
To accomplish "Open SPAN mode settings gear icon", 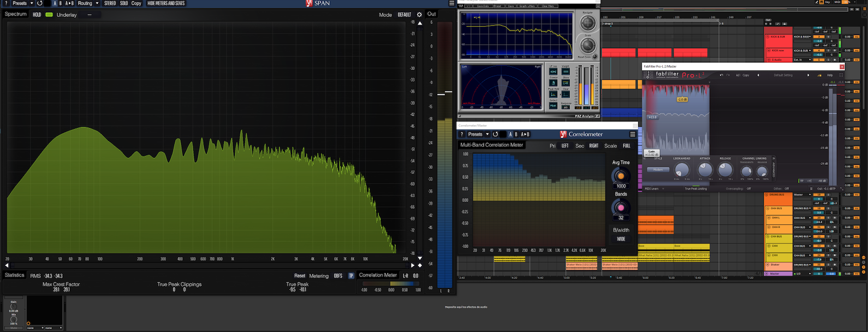I will pos(419,15).
